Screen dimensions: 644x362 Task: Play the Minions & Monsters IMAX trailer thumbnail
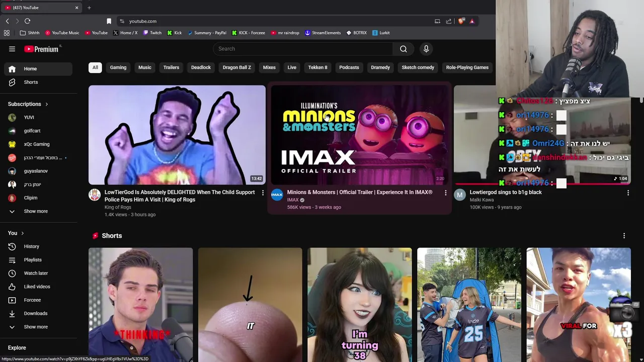tap(359, 135)
